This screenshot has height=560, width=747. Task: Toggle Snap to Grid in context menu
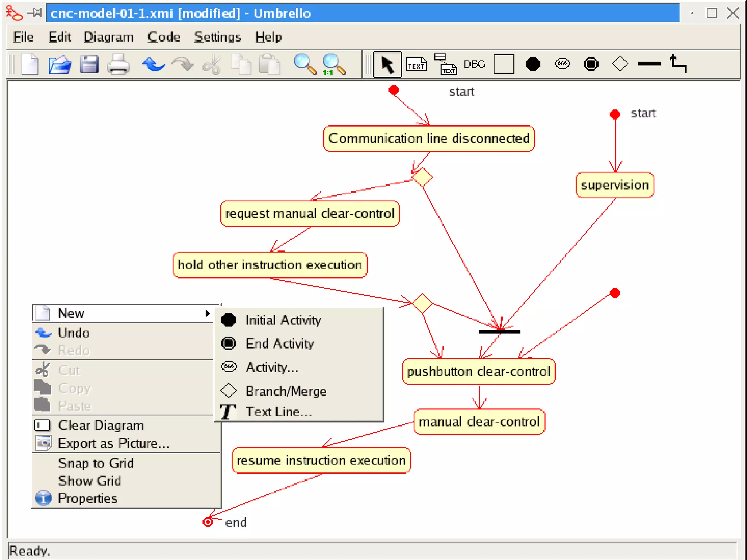click(x=96, y=463)
